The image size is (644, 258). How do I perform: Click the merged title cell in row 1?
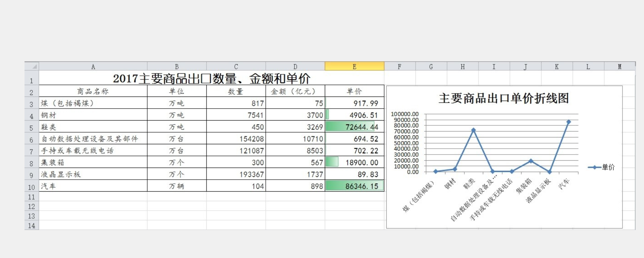211,79
